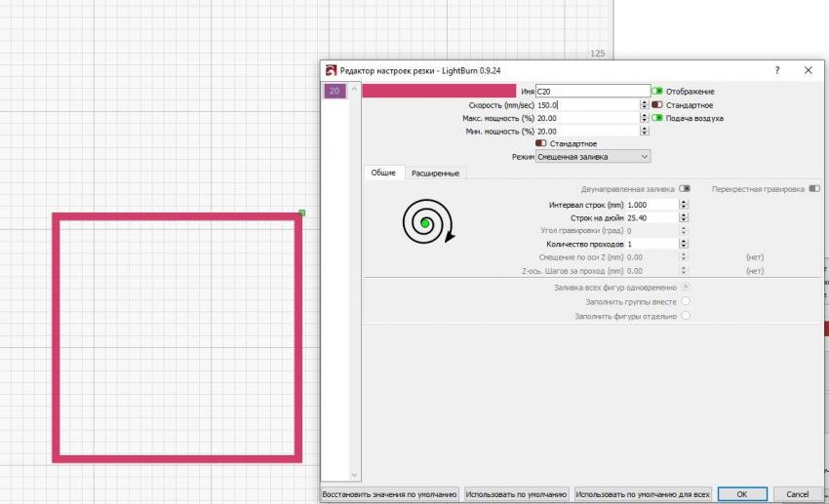Adjust the Скорость spinner arrows
The image size is (829, 504).
644,104
